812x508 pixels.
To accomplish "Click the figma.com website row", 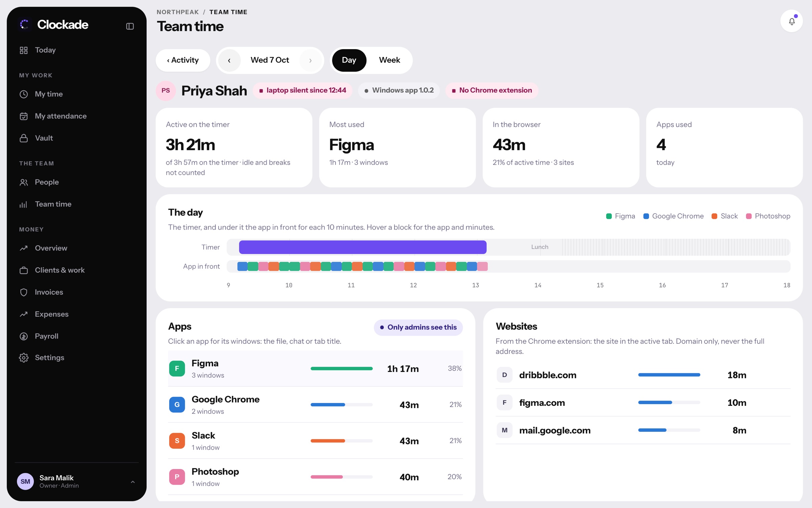I will (x=643, y=403).
